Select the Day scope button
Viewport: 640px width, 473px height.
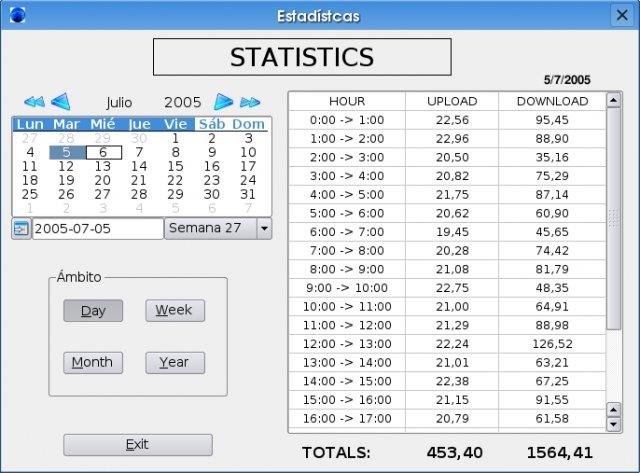(x=93, y=311)
